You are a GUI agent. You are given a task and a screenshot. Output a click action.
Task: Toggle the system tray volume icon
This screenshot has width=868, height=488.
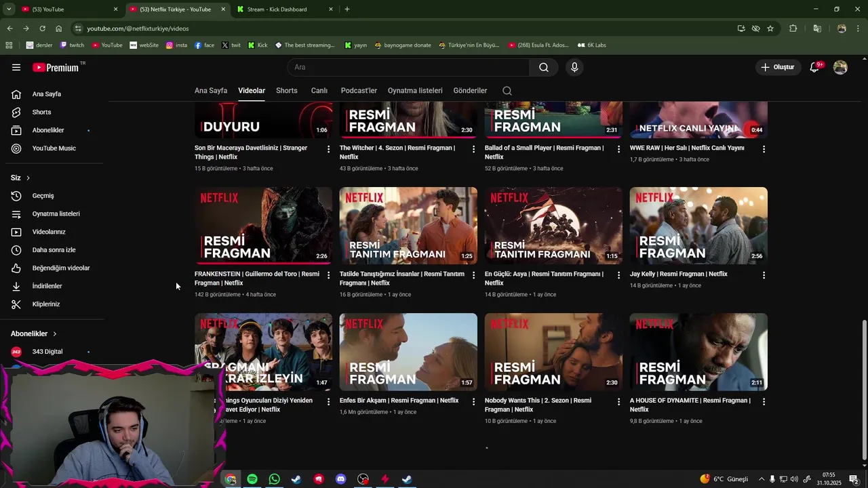(794, 479)
